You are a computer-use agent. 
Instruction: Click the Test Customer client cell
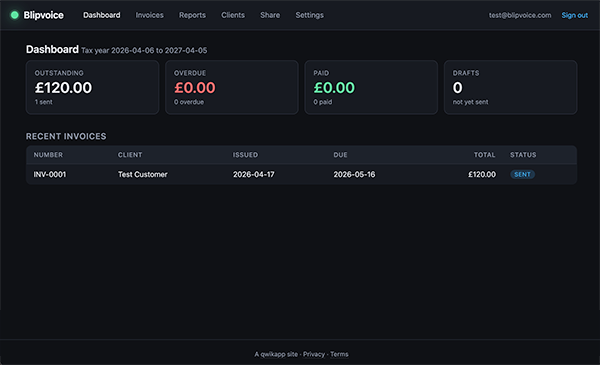click(x=142, y=174)
